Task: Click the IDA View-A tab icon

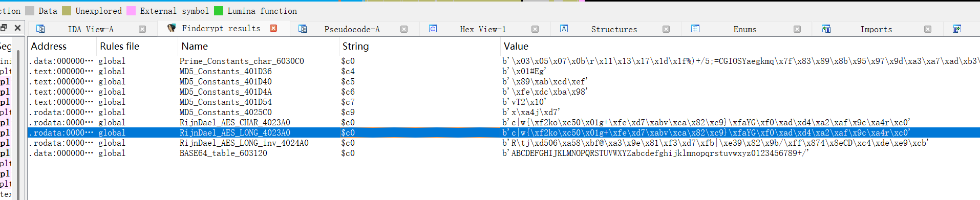Action: (x=40, y=29)
